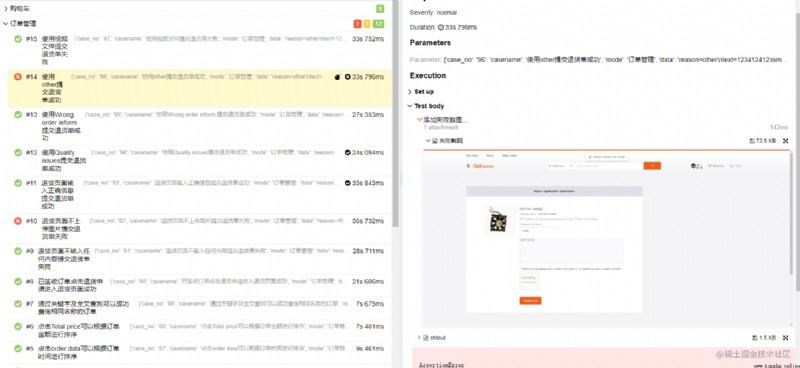Click the text file icon beside stdout
This screenshot has height=368, width=800.
(426, 338)
